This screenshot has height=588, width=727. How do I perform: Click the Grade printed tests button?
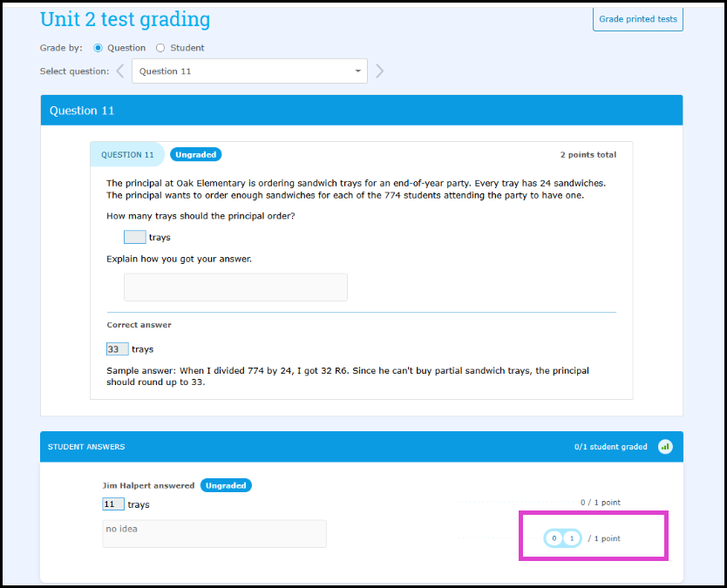[x=637, y=19]
